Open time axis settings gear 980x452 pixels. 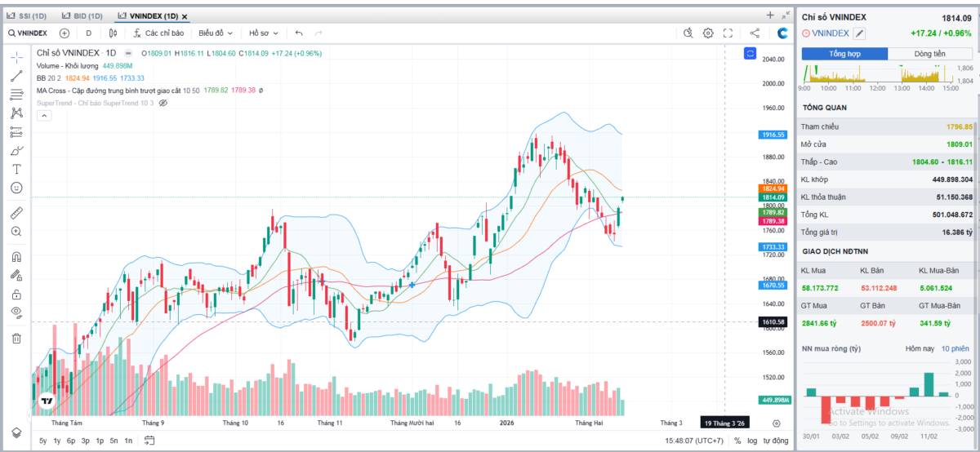click(777, 423)
